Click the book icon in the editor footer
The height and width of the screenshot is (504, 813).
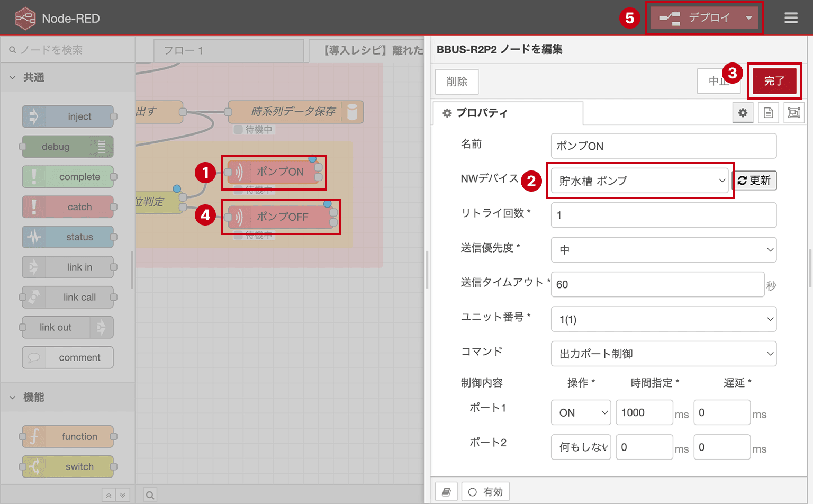click(x=446, y=492)
